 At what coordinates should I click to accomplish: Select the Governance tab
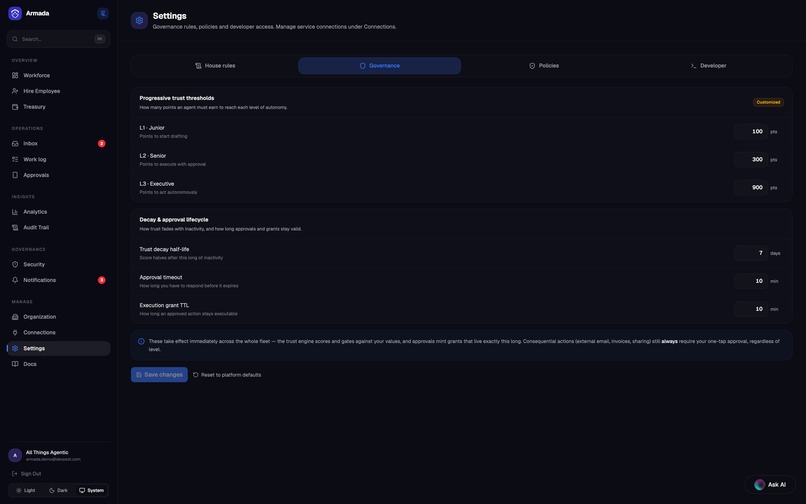(379, 66)
